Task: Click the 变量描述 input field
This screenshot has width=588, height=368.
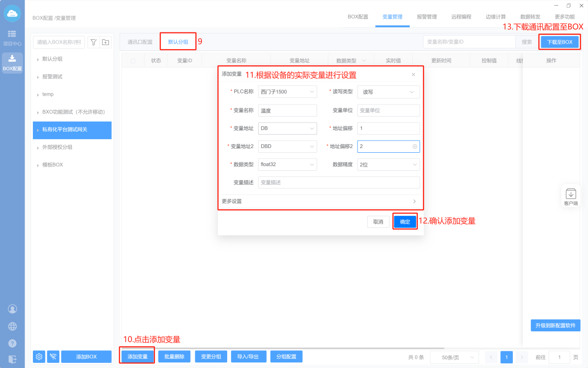Action: (x=339, y=182)
